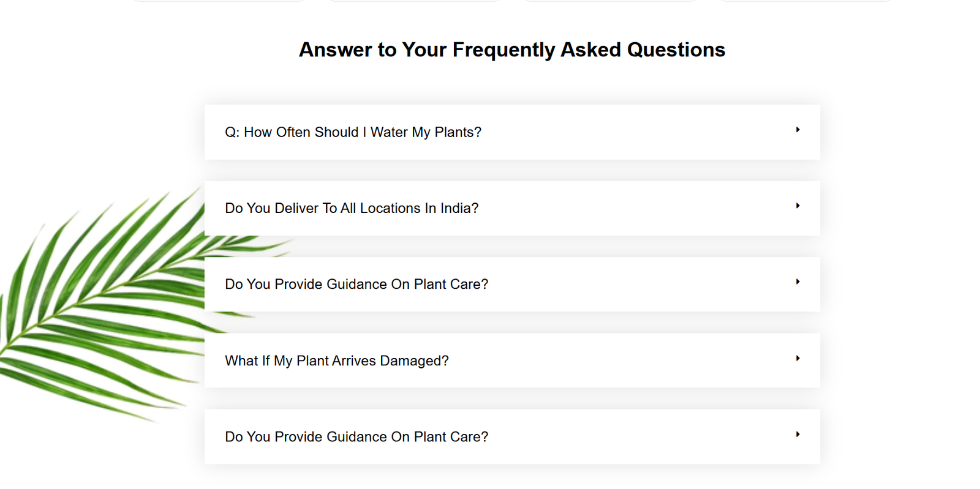Image resolution: width=980 pixels, height=489 pixels.
Task: Select the watering question accordion card
Action: coord(512,132)
